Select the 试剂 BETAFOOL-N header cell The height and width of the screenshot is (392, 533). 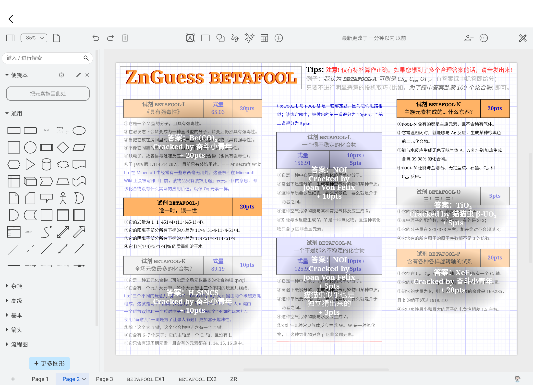coord(438,108)
